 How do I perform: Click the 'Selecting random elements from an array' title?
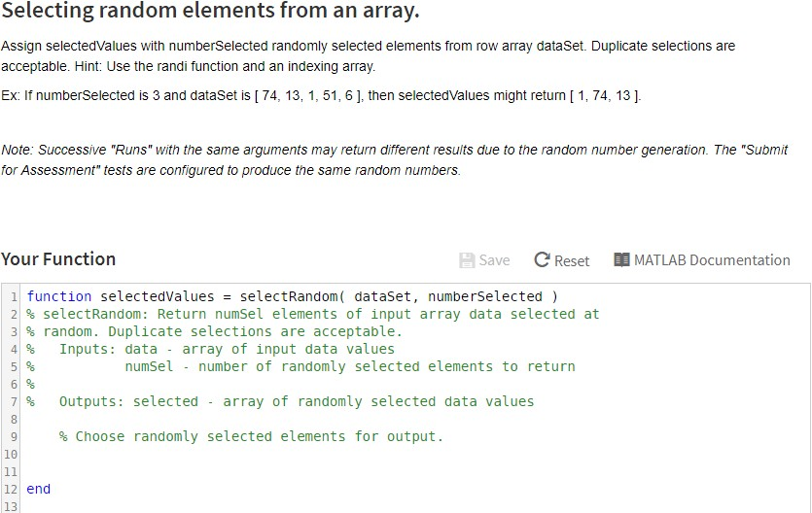pyautogui.click(x=211, y=13)
